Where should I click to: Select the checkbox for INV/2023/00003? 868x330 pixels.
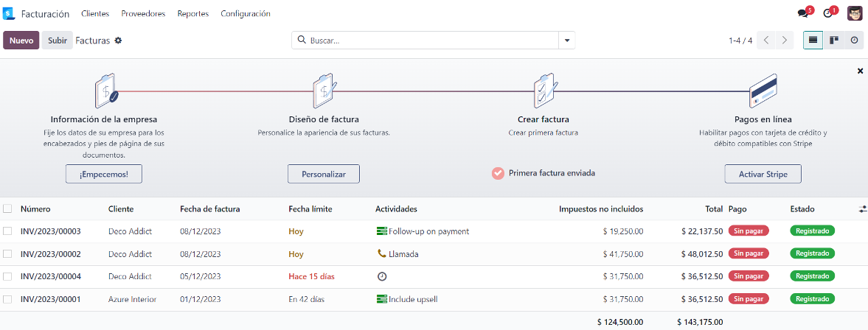[x=7, y=231]
